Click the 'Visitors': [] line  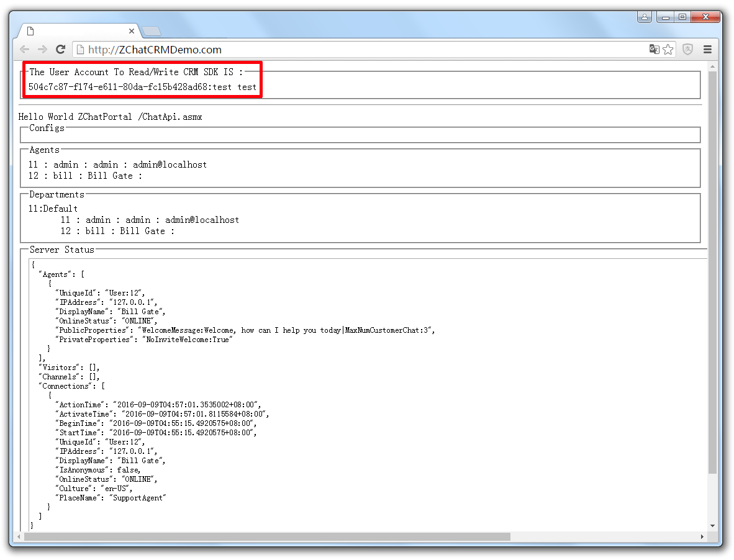coord(70,368)
